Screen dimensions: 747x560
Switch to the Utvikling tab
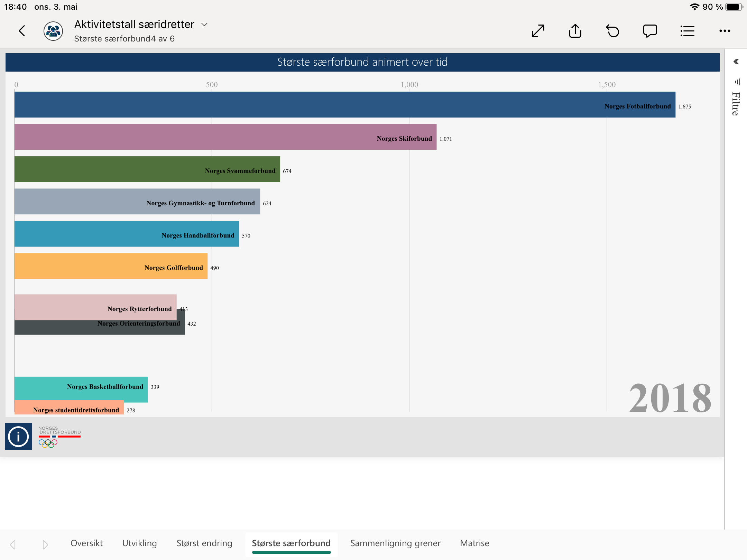[139, 543]
